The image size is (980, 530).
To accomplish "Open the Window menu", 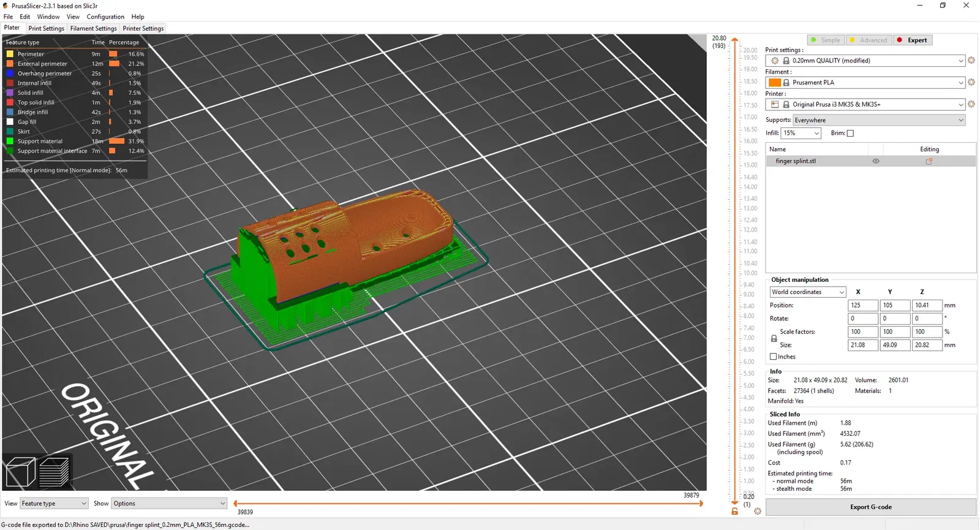I will (x=48, y=17).
